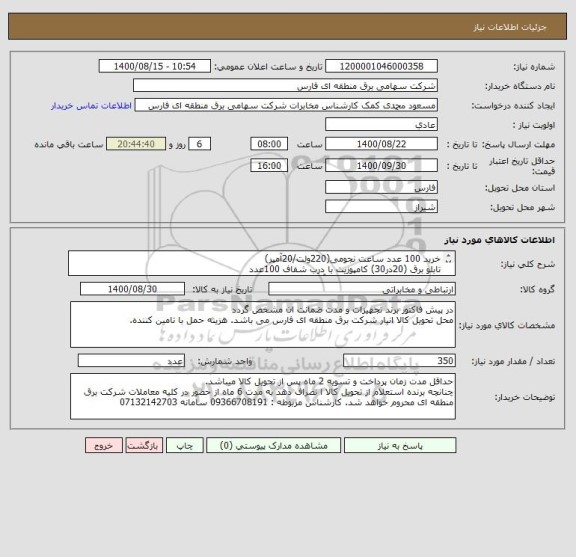Open مشاهده مدارک پیوستی (0) button

tap(273, 445)
